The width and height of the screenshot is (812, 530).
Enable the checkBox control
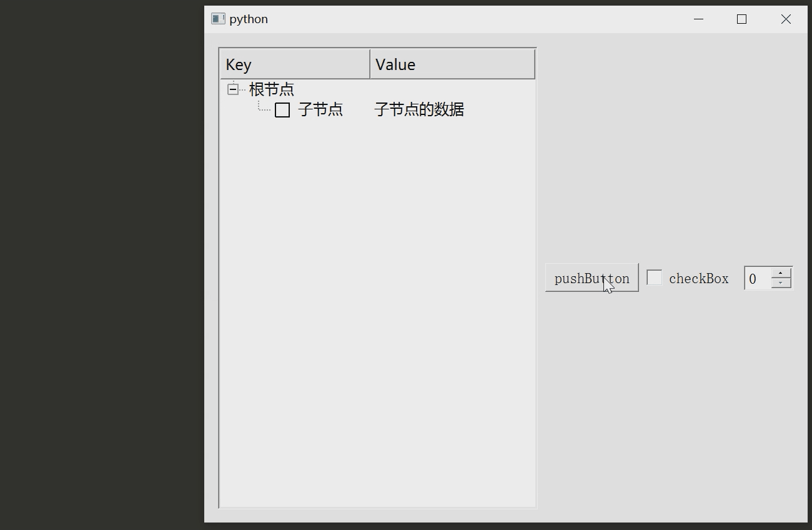[x=654, y=277]
